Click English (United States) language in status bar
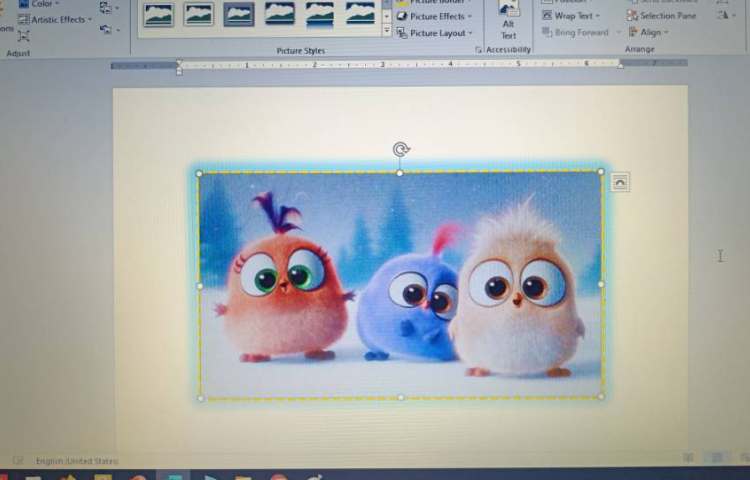The height and width of the screenshot is (480, 750). (76, 461)
